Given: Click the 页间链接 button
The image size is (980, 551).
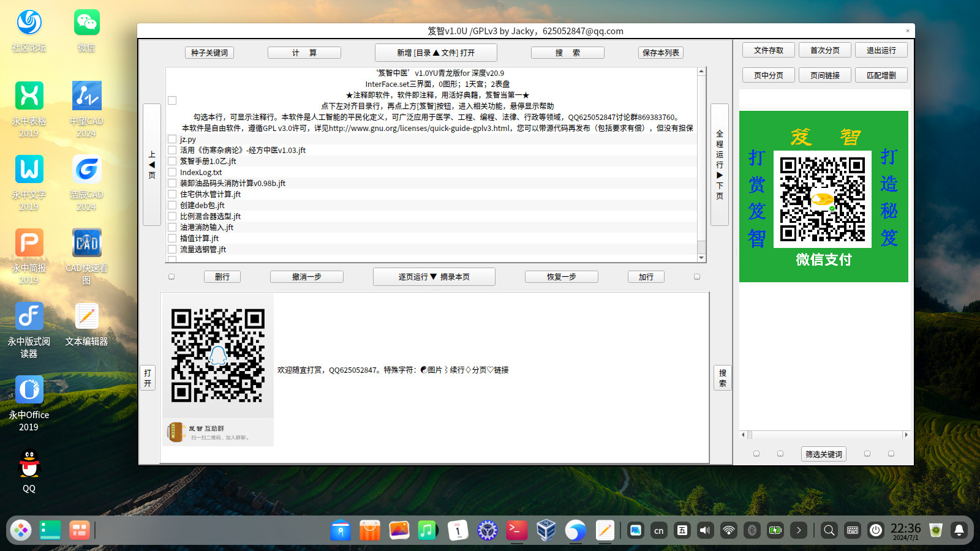Looking at the screenshot, I should (825, 75).
